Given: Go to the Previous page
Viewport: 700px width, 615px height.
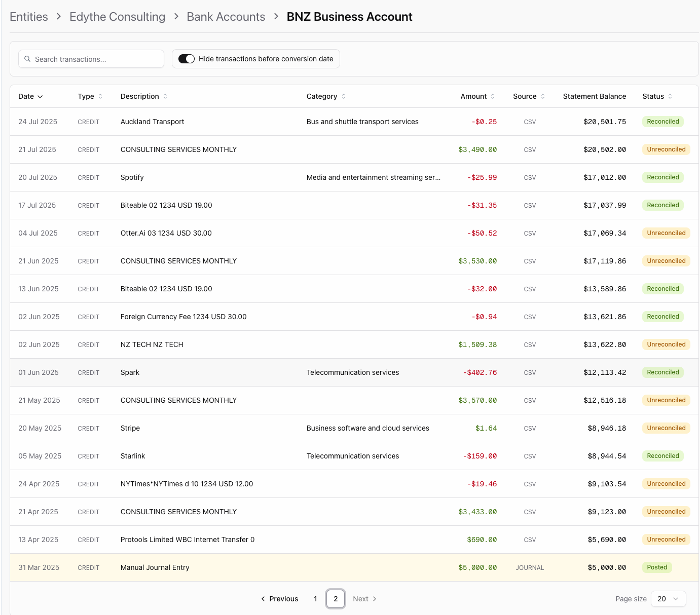Looking at the screenshot, I should (x=279, y=599).
